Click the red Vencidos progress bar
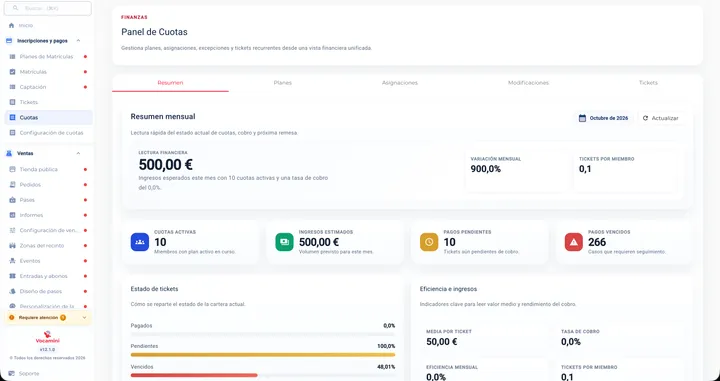This screenshot has height=381, width=720. coord(194,375)
